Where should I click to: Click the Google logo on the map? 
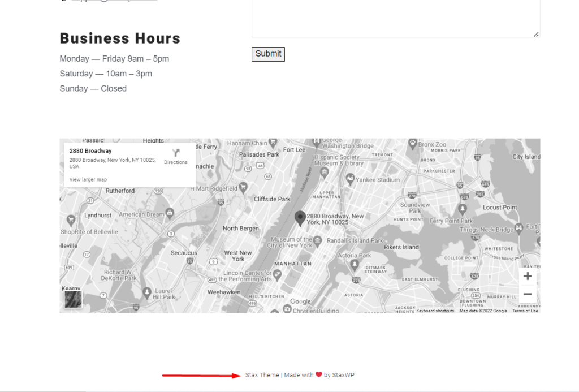pyautogui.click(x=300, y=301)
